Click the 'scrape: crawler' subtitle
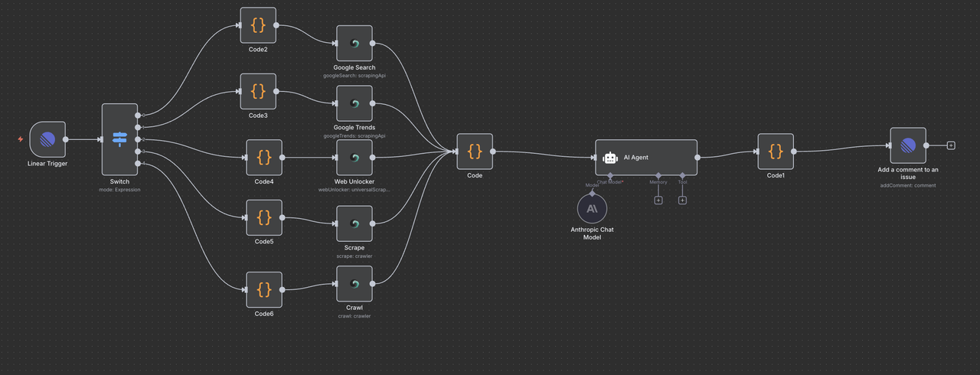The image size is (980, 375). point(354,256)
